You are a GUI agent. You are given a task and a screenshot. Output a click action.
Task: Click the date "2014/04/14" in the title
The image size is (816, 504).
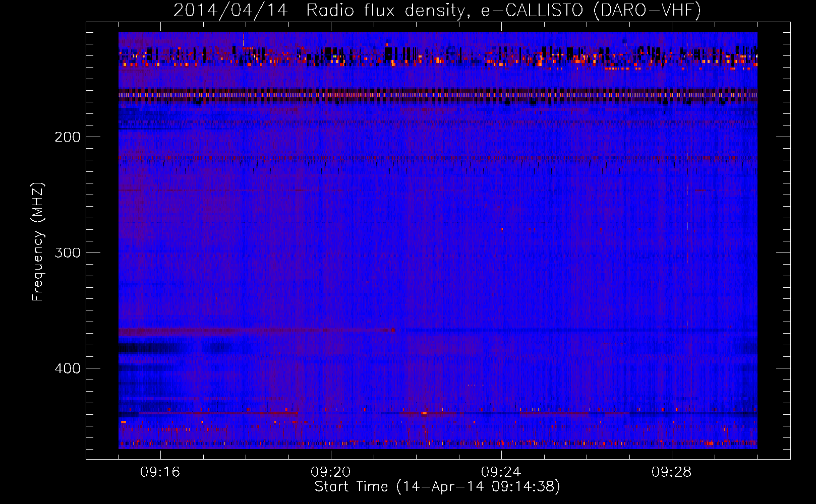(230, 10)
